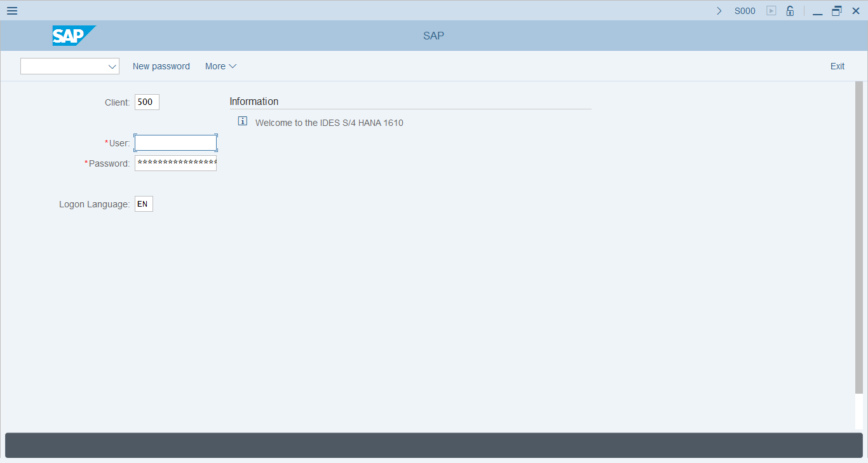Select the Client field containing 500
The height and width of the screenshot is (463, 868).
click(x=147, y=102)
